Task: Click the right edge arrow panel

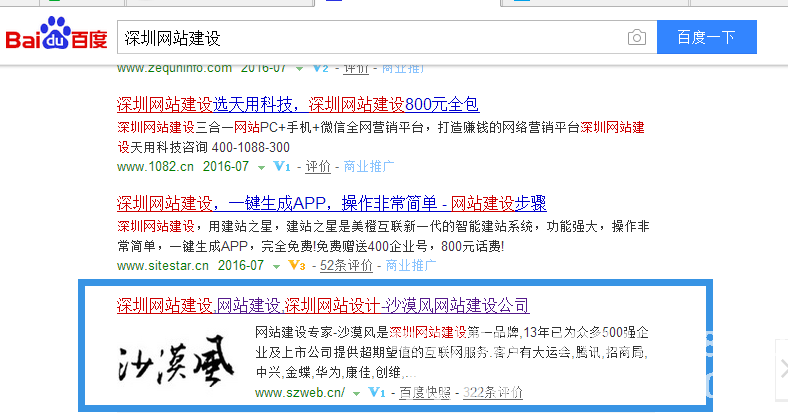Action: click(782, 370)
